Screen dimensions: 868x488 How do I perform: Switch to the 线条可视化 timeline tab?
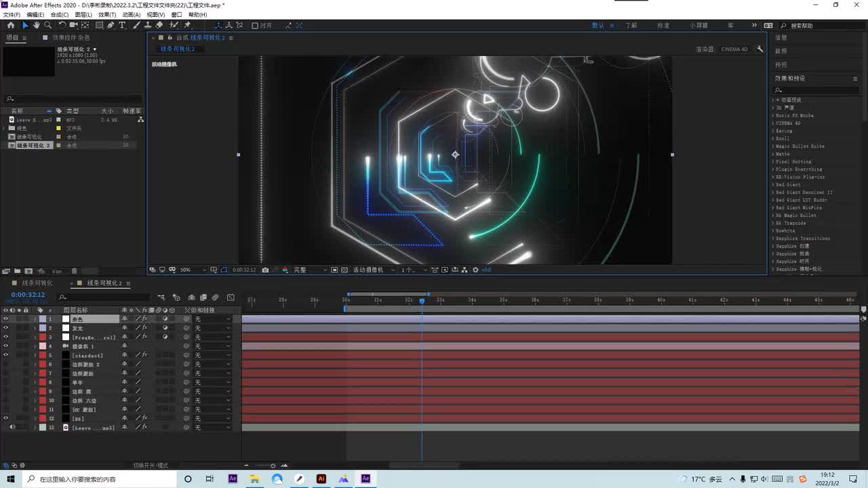37,283
